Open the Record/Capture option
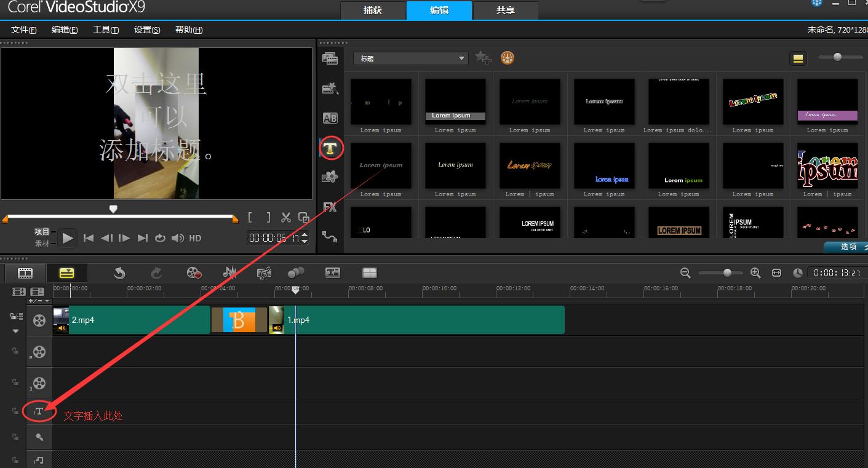868x468 pixels. click(x=194, y=273)
